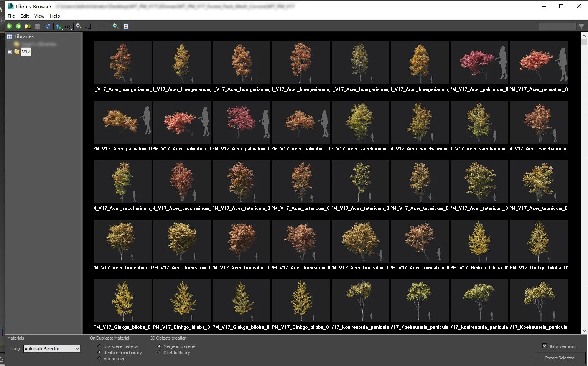Image resolution: width=588 pixels, height=366 pixels.
Task: Click the refresh library icon
Action: click(48, 26)
